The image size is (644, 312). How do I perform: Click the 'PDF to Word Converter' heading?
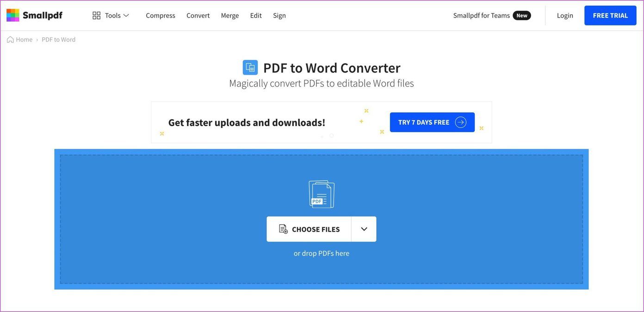coord(332,68)
